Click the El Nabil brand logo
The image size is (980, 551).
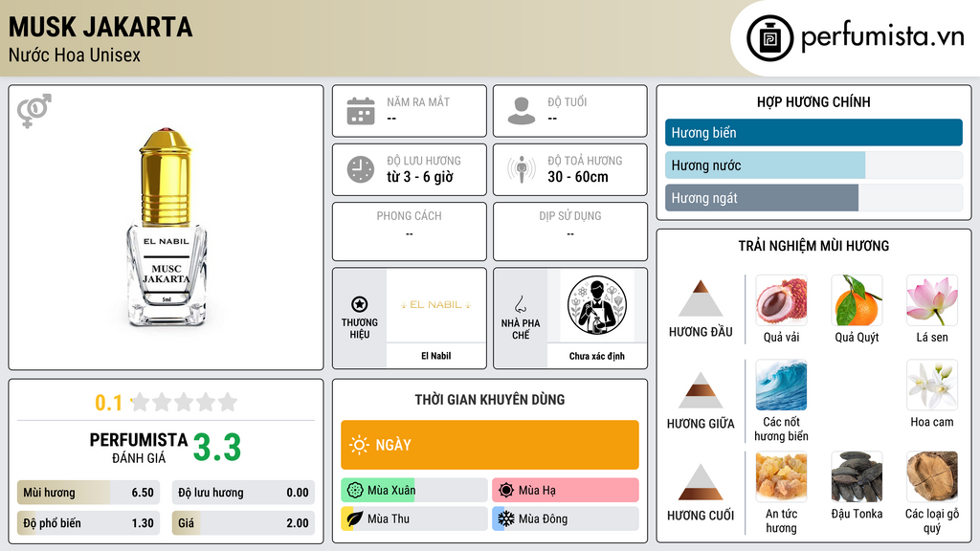tap(435, 305)
